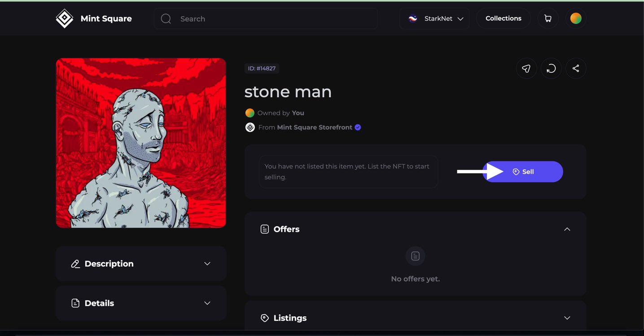Share this NFT

click(x=576, y=69)
